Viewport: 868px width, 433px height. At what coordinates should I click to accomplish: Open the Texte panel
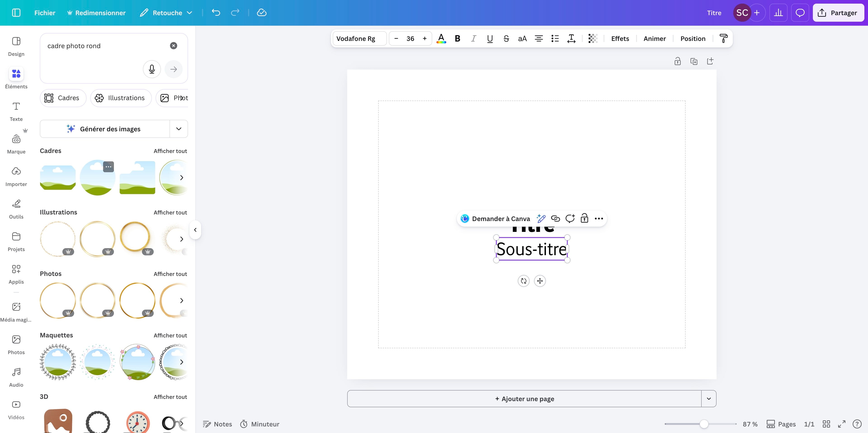[x=16, y=112]
